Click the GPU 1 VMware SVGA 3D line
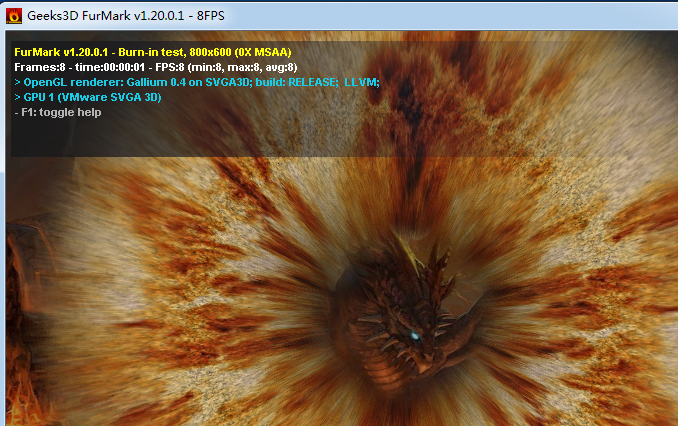This screenshot has height=426, width=678. click(x=88, y=97)
